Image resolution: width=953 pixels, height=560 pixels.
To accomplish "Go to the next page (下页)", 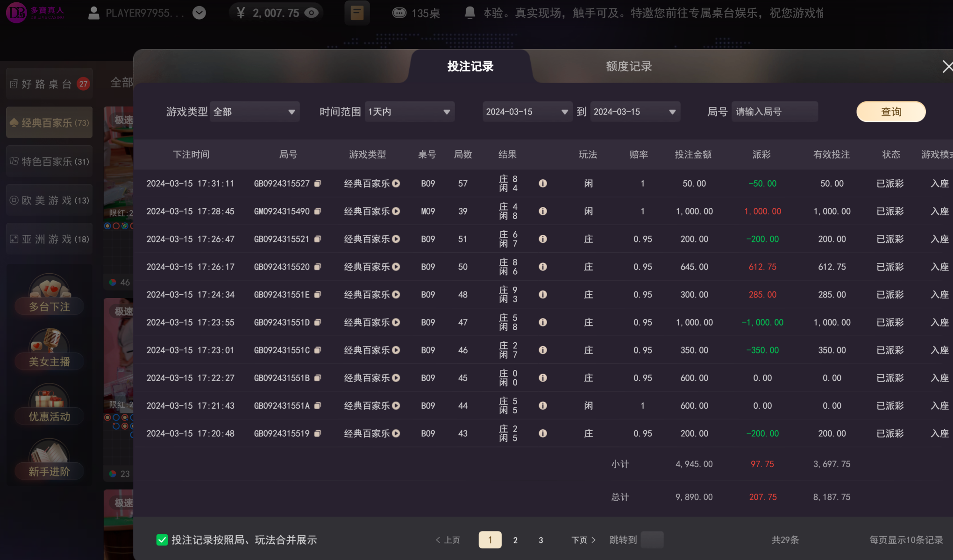I will pos(583,540).
